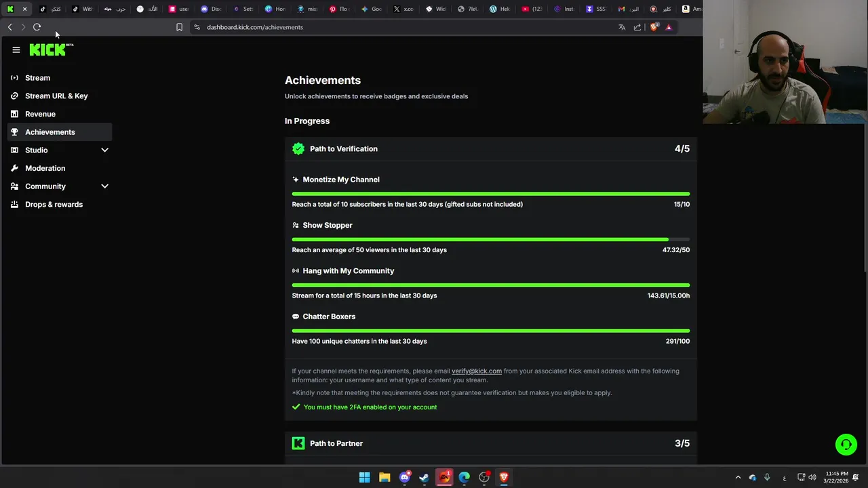The image size is (868, 488).
Task: Switch to the Discord browser tab
Action: pos(210,9)
